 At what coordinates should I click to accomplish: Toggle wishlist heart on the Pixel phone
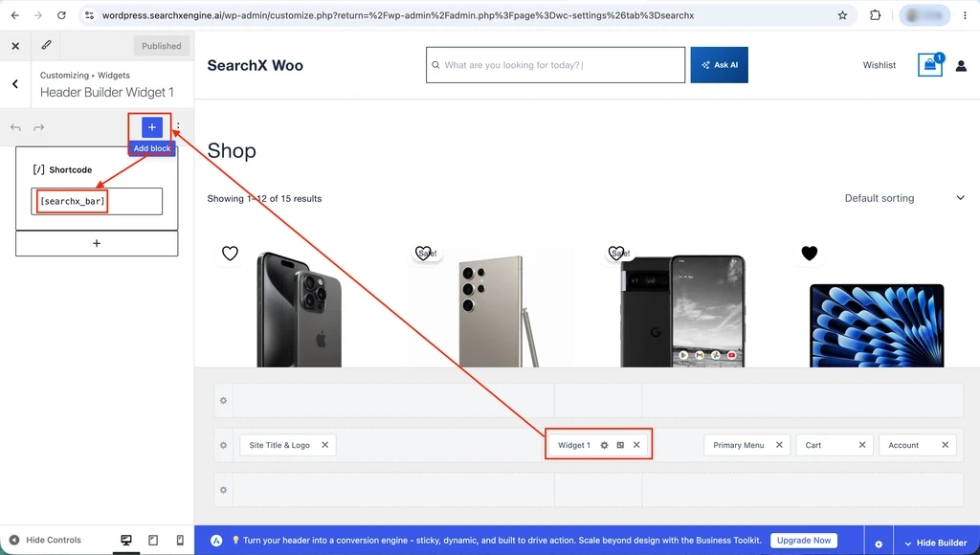coord(616,253)
